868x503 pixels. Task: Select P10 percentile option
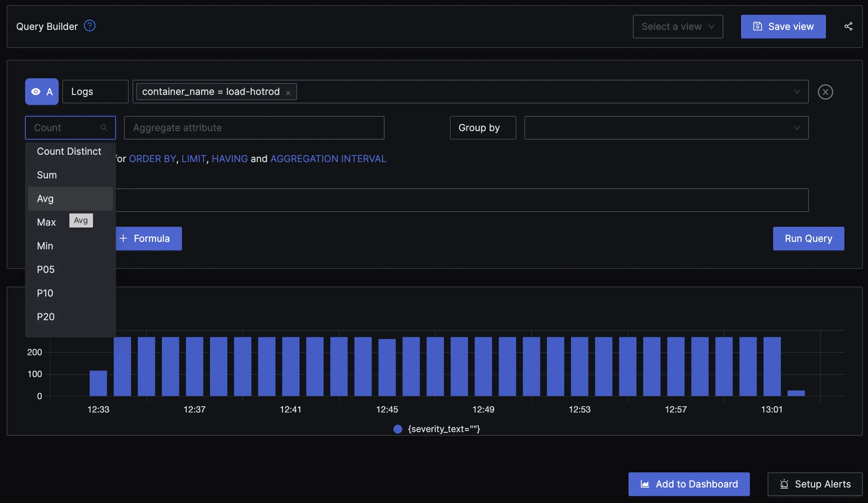point(70,293)
